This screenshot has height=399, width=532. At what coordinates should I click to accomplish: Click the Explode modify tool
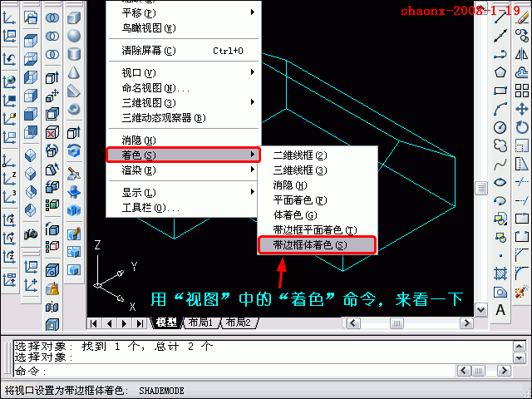(522, 292)
